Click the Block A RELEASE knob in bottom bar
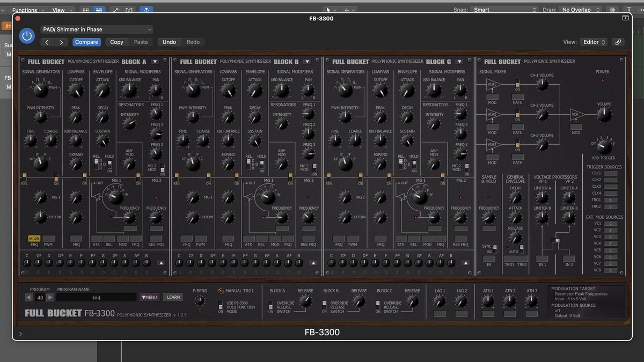The width and height of the screenshot is (644, 362). point(305,301)
